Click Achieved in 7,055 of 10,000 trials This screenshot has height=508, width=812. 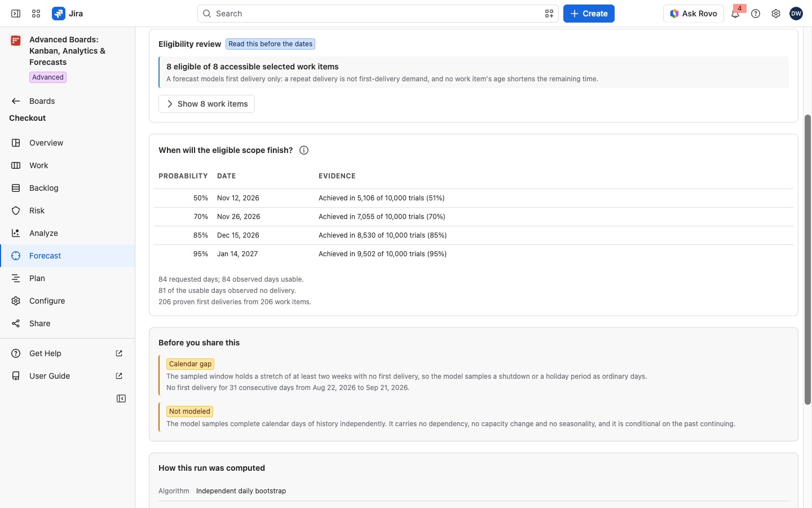coord(382,217)
